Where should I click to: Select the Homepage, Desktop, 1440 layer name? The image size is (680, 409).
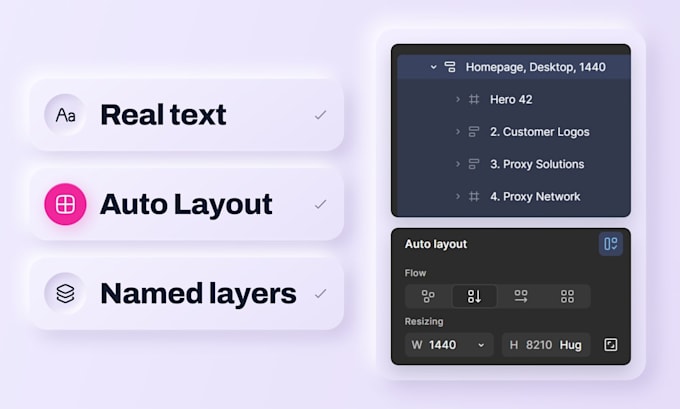[536, 67]
